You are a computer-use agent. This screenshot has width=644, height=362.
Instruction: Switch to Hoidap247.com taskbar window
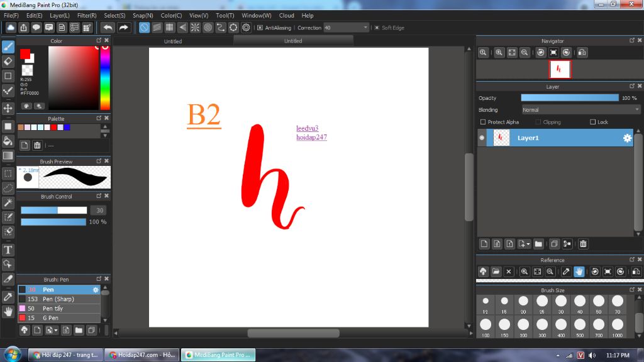tap(142, 355)
